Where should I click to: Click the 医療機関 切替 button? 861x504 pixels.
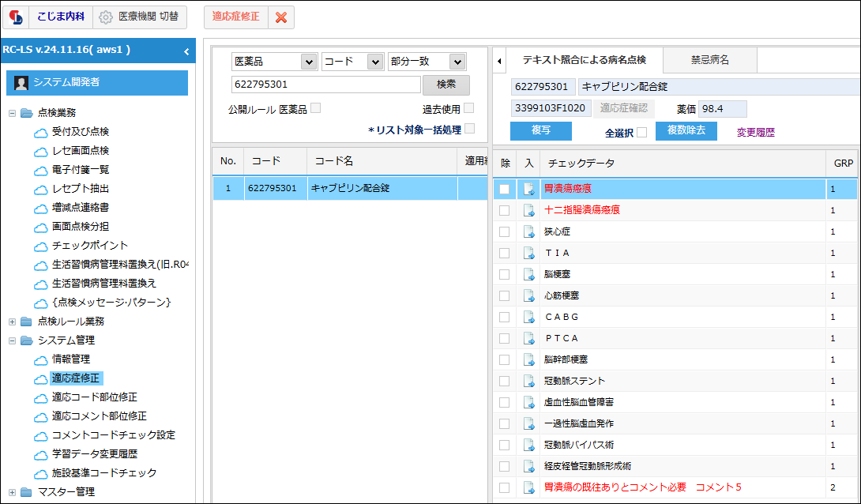[140, 17]
